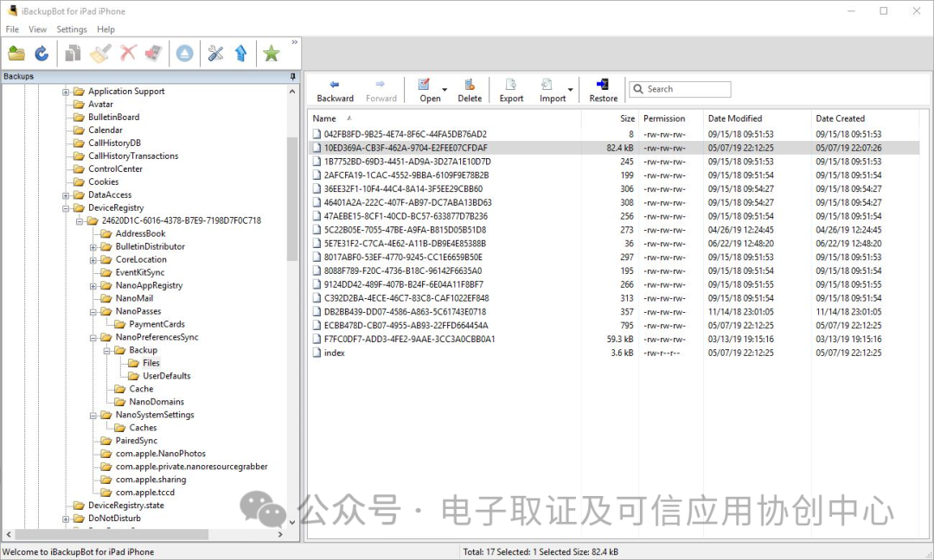934x560 pixels.
Task: Open the View menu
Action: [37, 29]
